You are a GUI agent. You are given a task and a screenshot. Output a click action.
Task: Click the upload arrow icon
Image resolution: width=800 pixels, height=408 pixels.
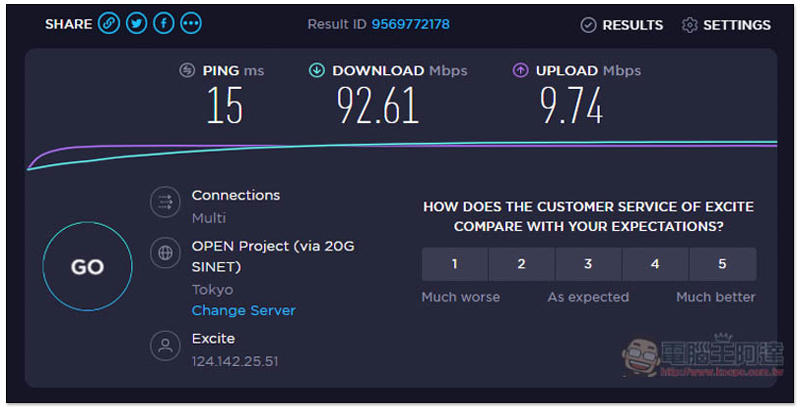click(520, 70)
